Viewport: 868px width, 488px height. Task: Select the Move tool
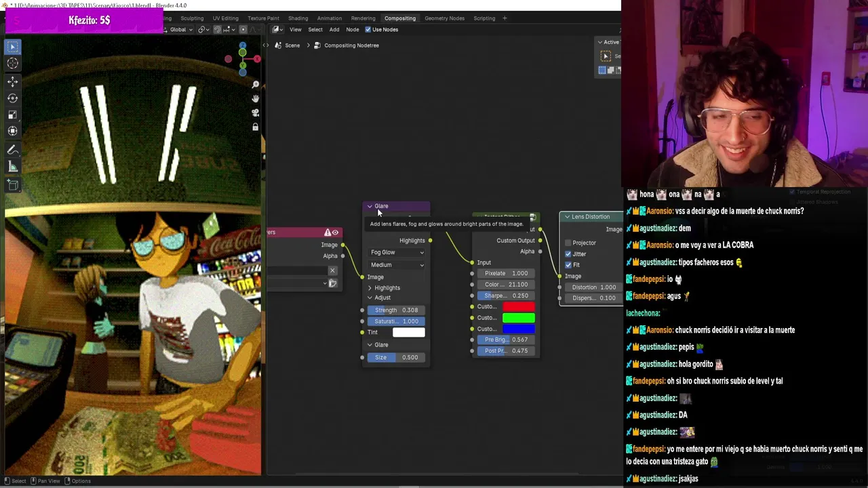13,82
